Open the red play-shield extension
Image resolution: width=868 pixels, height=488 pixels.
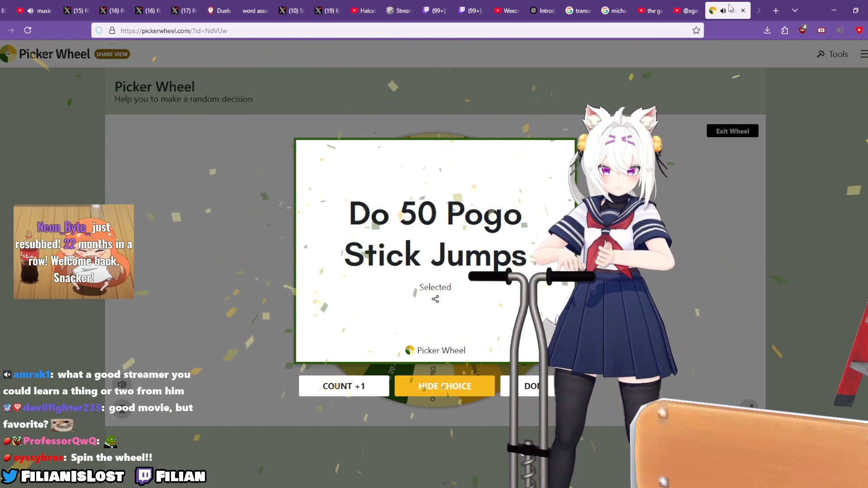(x=859, y=30)
